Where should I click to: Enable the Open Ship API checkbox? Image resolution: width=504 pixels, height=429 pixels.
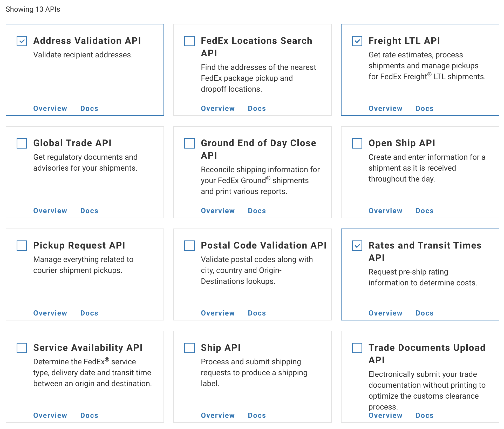tap(357, 143)
